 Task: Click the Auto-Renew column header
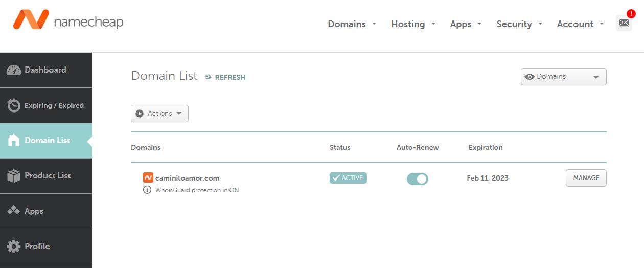[418, 147]
